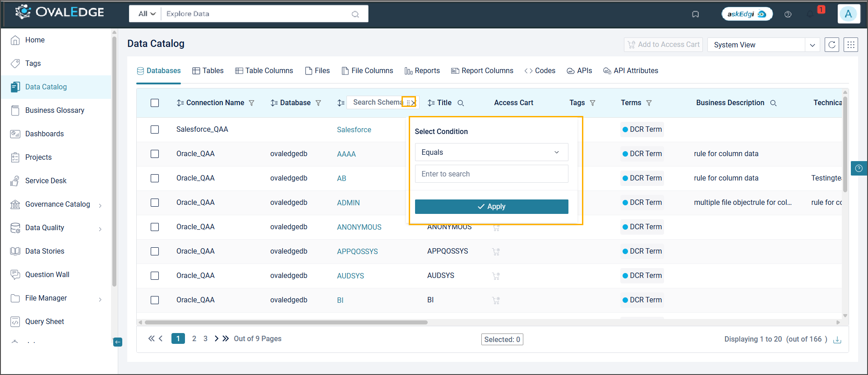Clear Search Schema filter with X icon
The width and height of the screenshot is (868, 375).
(413, 103)
